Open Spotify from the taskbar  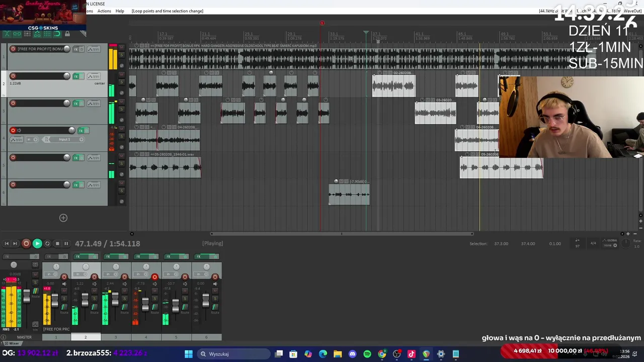[367, 354]
